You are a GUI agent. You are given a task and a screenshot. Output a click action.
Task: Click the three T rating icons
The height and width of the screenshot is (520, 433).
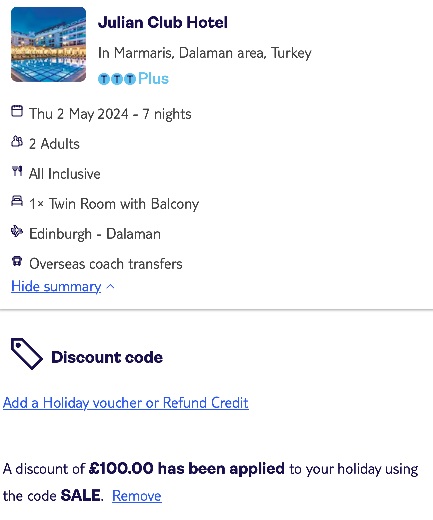[117, 79]
